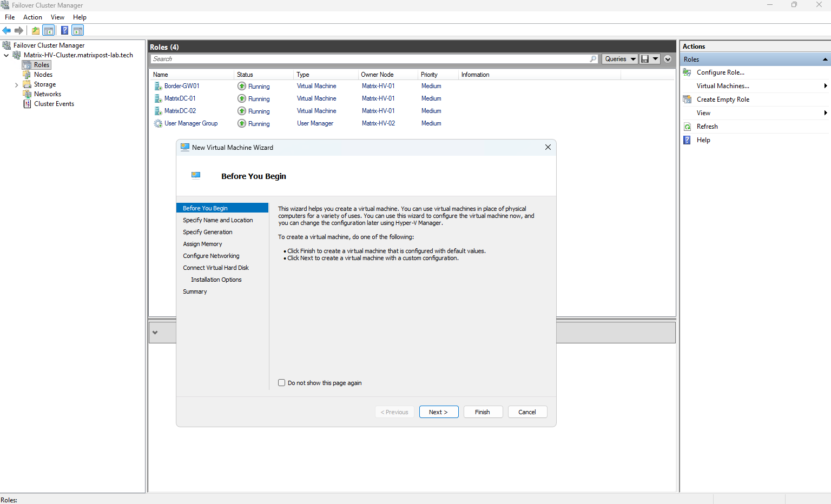Click the MatrixDC-02 virtual machine icon
Image resolution: width=831 pixels, height=504 pixels.
(158, 111)
